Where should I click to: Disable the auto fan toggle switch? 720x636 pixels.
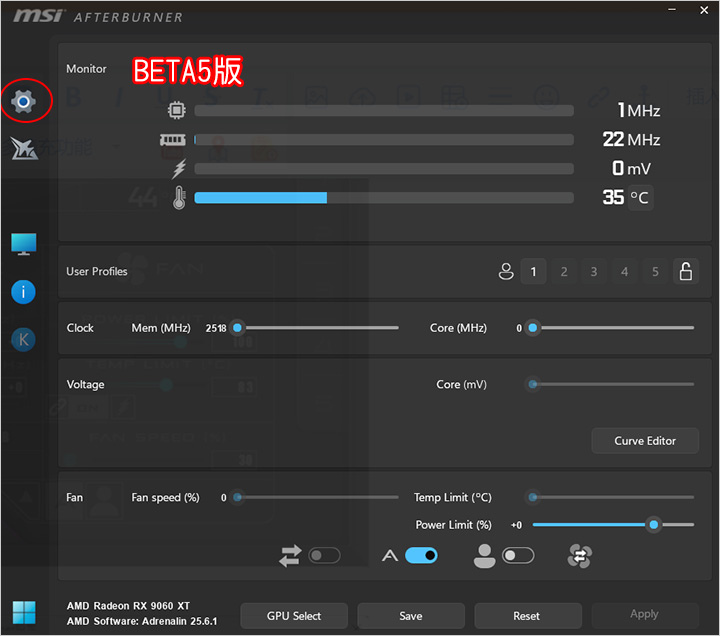(x=421, y=556)
